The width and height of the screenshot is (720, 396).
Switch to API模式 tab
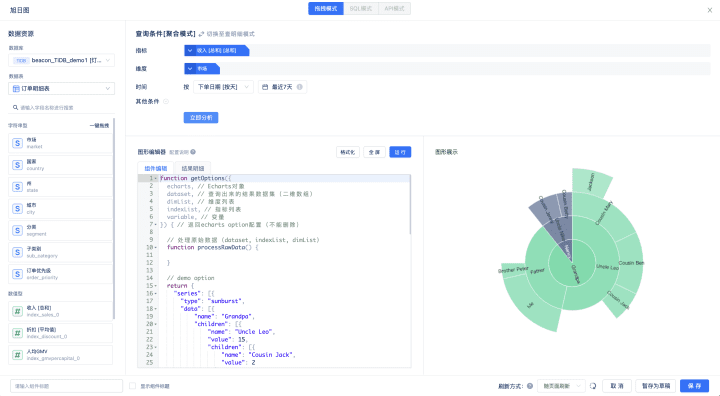point(394,9)
